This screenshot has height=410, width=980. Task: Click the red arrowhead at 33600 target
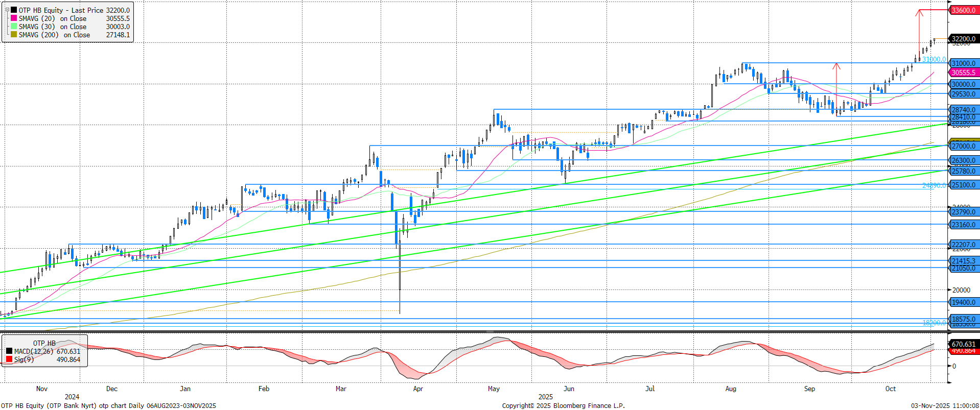pos(919,12)
